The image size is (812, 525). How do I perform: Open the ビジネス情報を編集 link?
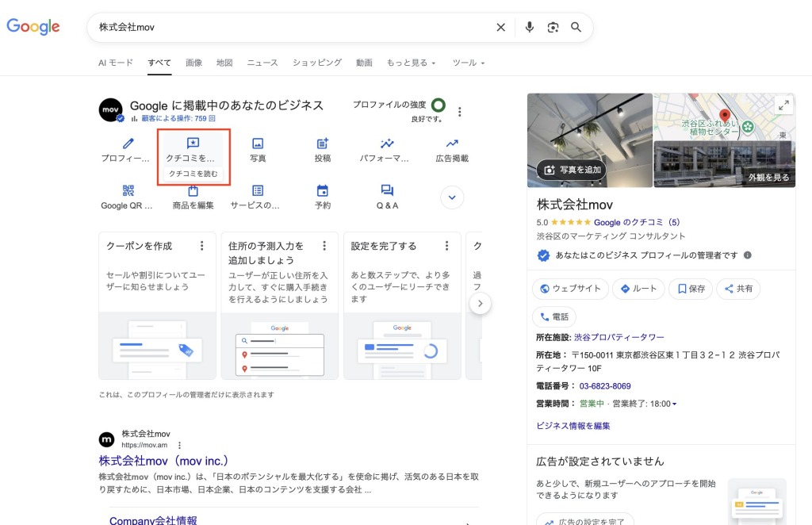coord(573,426)
